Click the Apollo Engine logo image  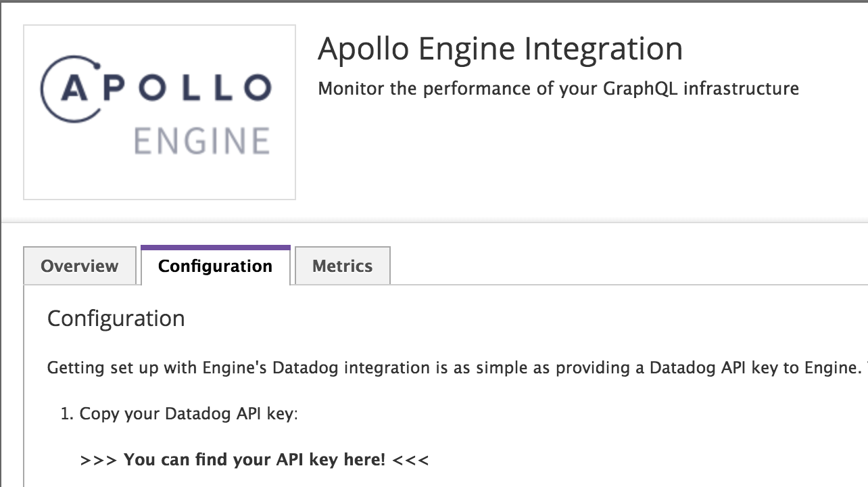pos(160,112)
